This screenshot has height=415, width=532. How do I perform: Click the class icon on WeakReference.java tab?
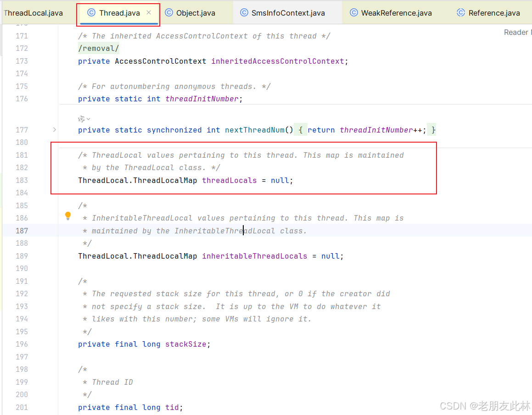353,12
